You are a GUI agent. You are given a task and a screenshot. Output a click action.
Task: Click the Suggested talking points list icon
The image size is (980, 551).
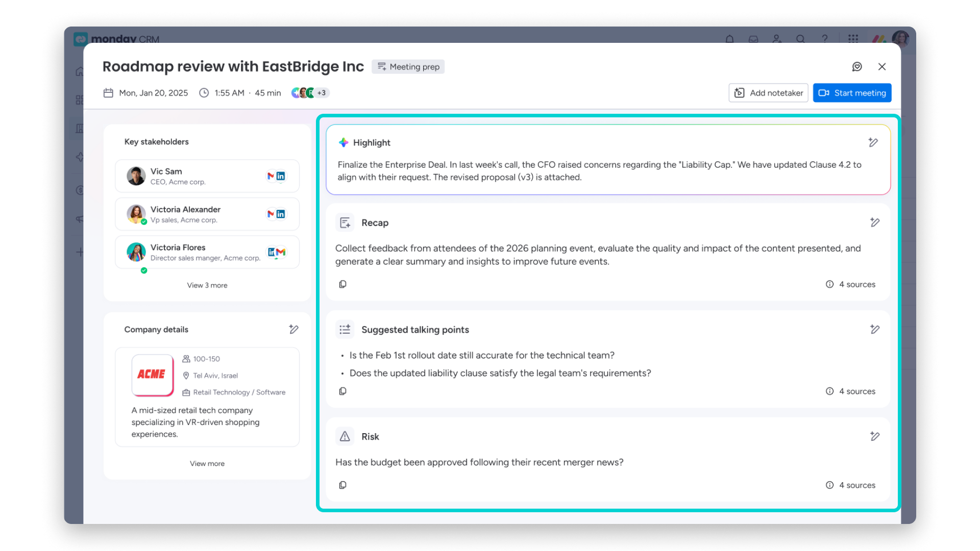345,330
